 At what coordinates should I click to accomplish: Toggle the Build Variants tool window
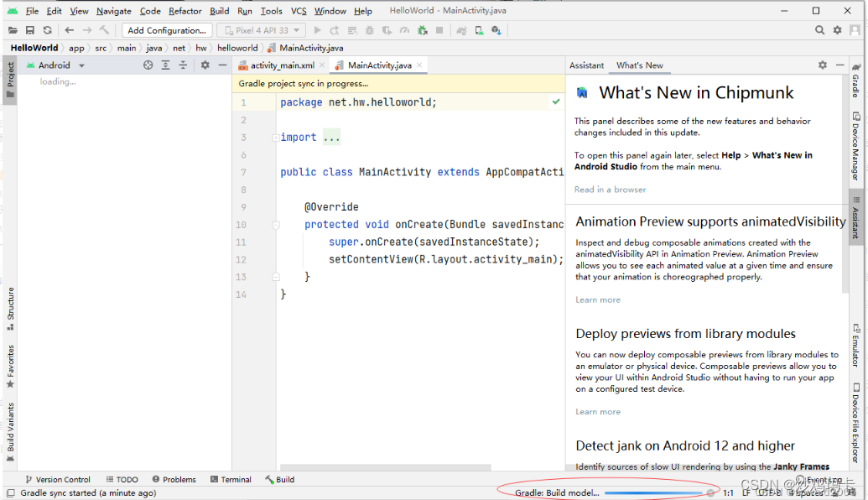click(x=10, y=432)
